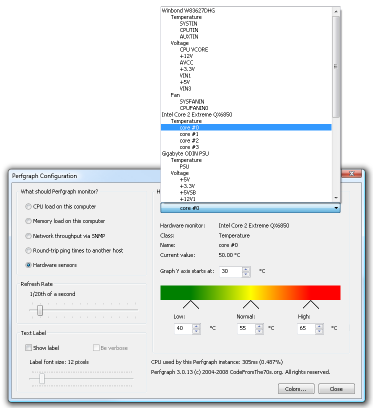Decrease the High temperature threshold
Screen dimensions: 373x408
tap(319, 331)
